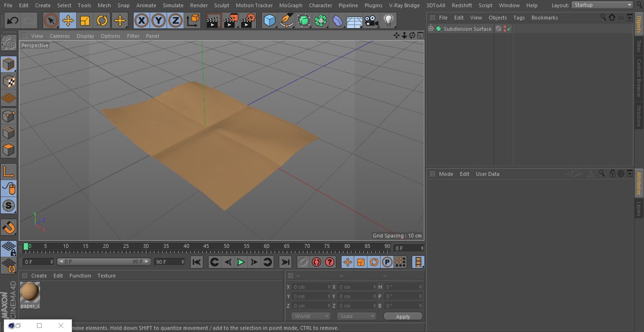Make object editable in left toolbar

pos(8,43)
